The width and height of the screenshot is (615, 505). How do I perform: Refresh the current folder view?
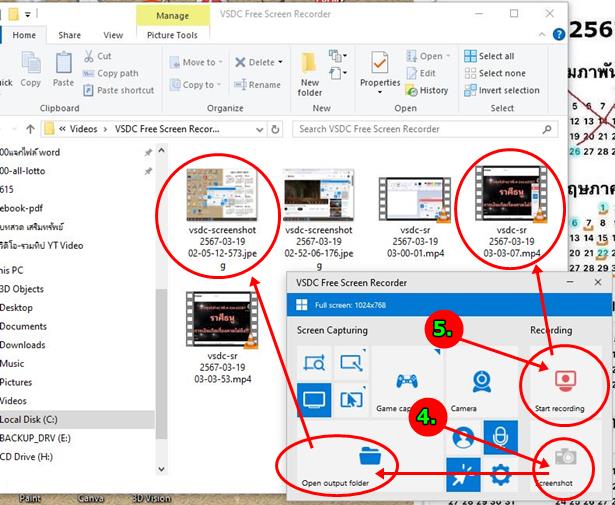(x=275, y=129)
